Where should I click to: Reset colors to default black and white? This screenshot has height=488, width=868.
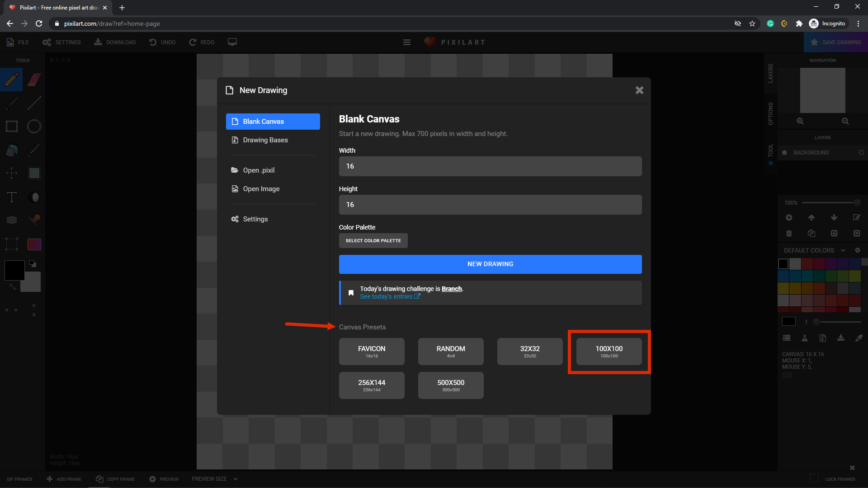pos(33,263)
